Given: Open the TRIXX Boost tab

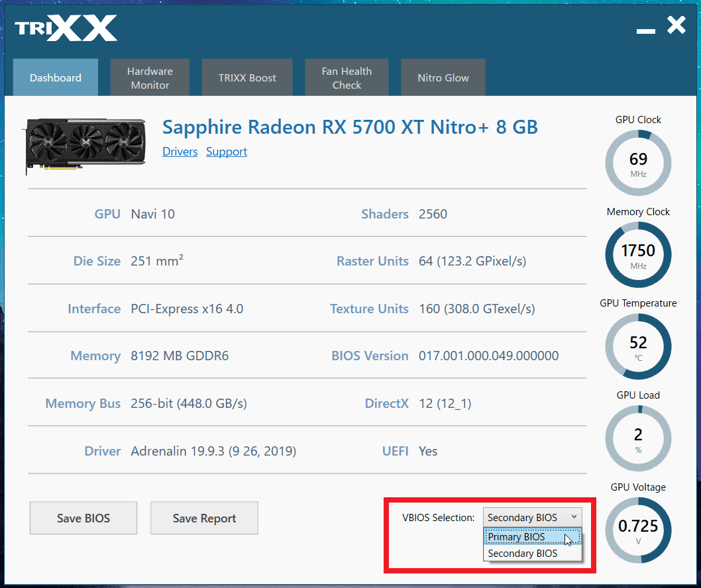Looking at the screenshot, I should click(247, 77).
